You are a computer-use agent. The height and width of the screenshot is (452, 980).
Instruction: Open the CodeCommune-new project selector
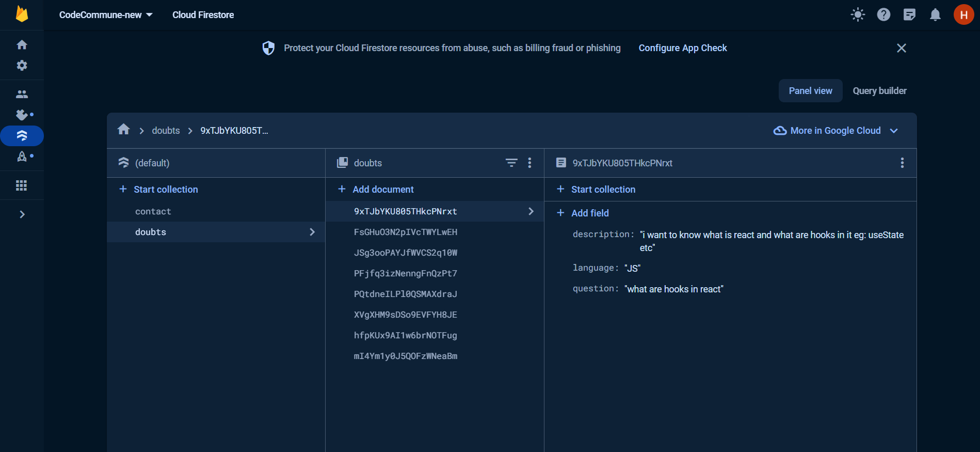coord(106,15)
